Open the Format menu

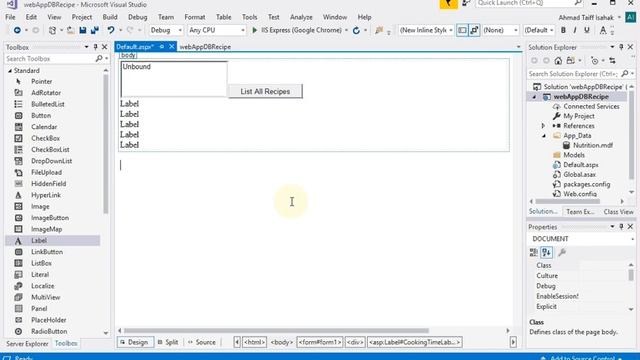[195, 17]
